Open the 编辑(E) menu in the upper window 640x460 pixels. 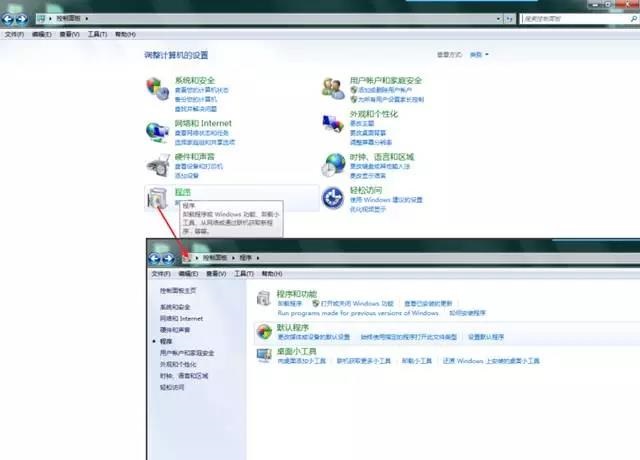(x=42, y=34)
